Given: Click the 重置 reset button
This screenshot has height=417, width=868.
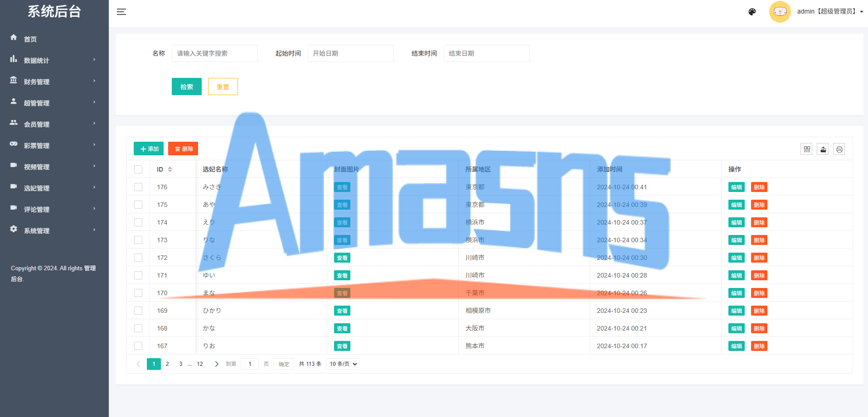Looking at the screenshot, I should [223, 86].
